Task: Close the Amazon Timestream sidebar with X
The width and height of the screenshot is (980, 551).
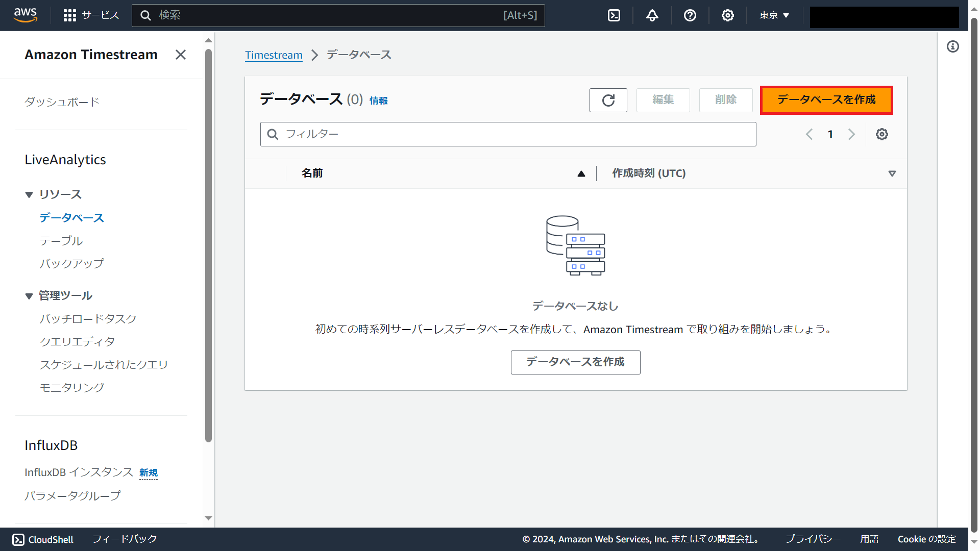Action: (x=180, y=55)
